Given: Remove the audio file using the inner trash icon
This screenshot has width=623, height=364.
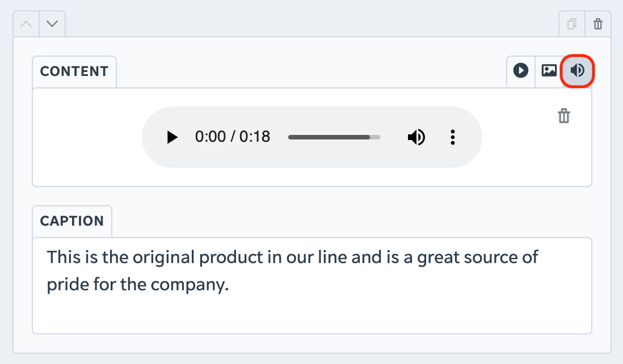Looking at the screenshot, I should tap(564, 116).
